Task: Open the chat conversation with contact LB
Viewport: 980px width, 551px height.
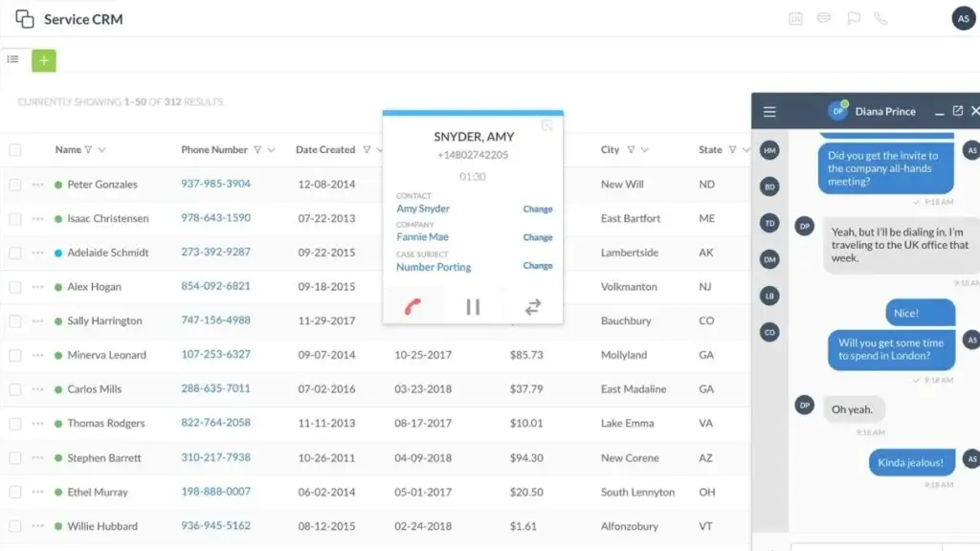Action: tap(768, 296)
